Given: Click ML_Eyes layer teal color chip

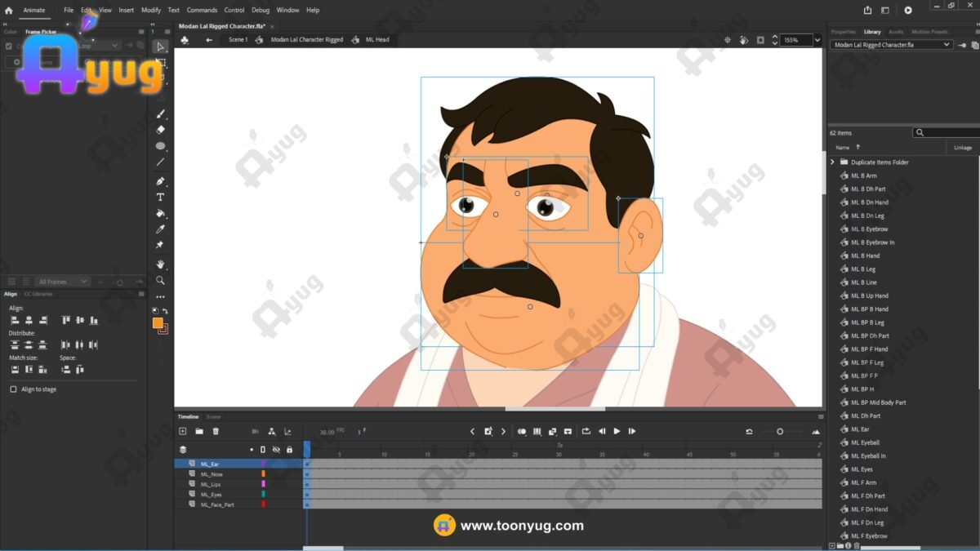Looking at the screenshot, I should click(x=263, y=494).
